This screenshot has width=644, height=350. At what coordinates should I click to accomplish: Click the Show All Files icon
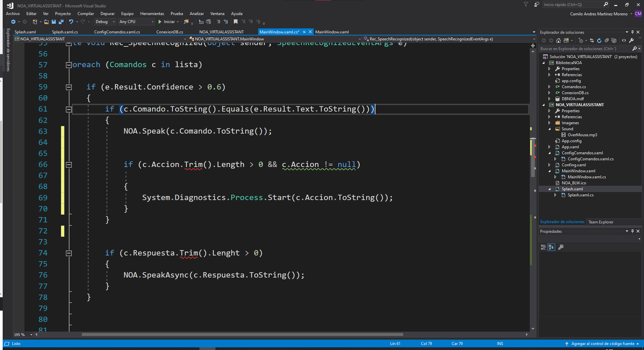[x=614, y=40]
